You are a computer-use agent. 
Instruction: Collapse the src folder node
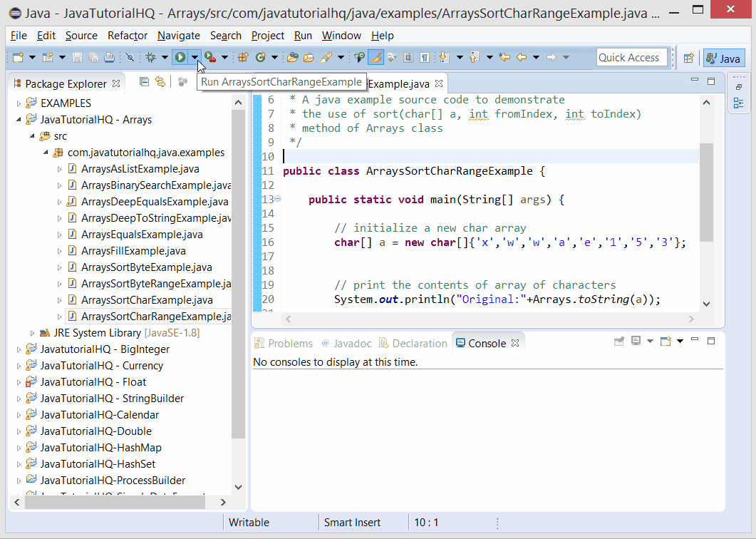click(32, 136)
